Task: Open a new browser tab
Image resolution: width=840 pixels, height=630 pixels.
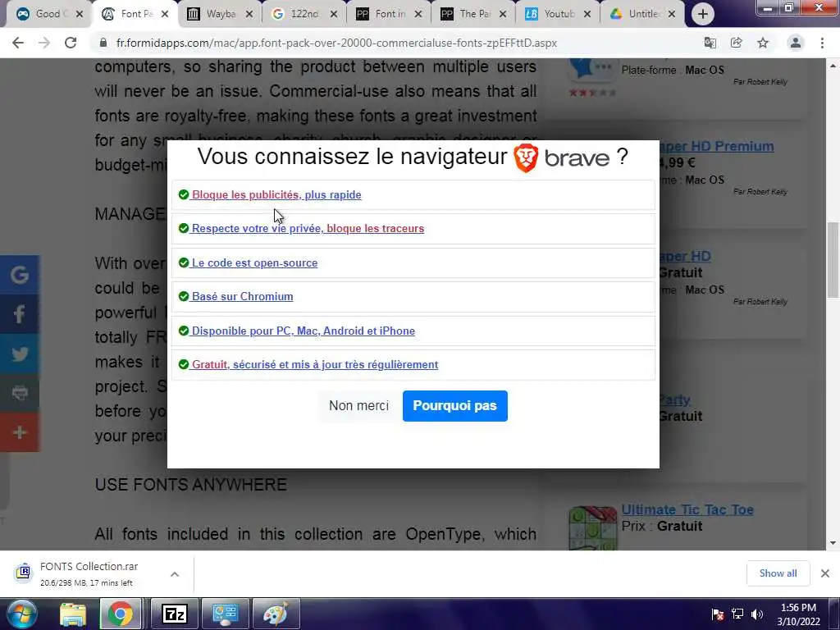Action: (703, 14)
